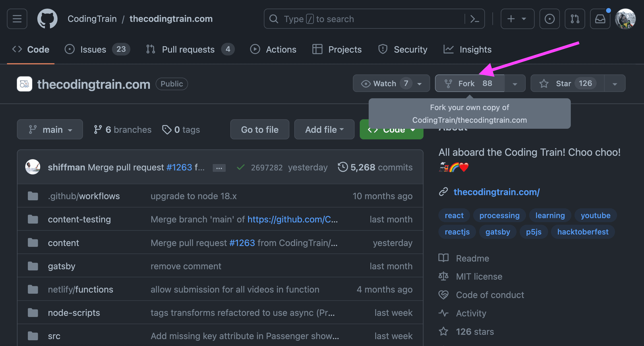The height and width of the screenshot is (346, 644).
Task: Expand the commit message ellipsis
Action: click(x=219, y=168)
